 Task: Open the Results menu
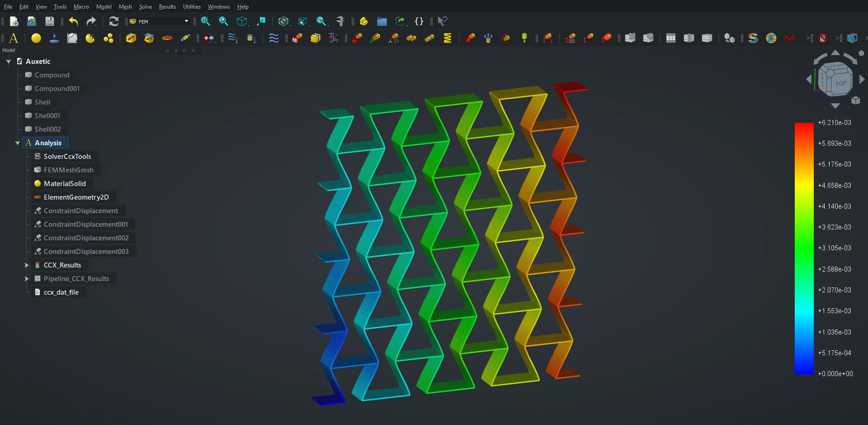pos(167,6)
